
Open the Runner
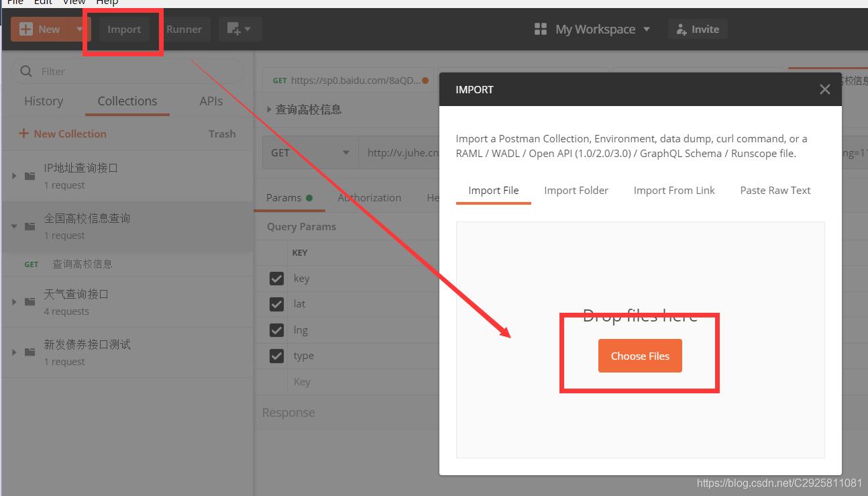[184, 29]
